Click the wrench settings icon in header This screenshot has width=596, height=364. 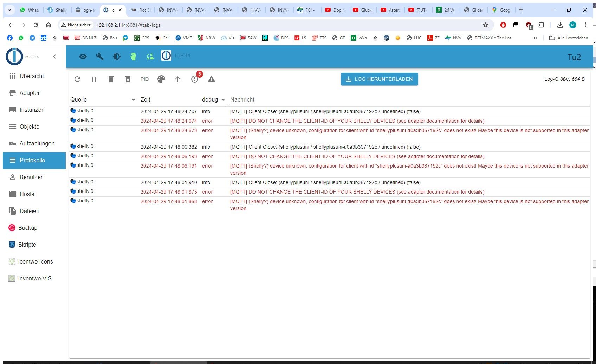tap(100, 57)
